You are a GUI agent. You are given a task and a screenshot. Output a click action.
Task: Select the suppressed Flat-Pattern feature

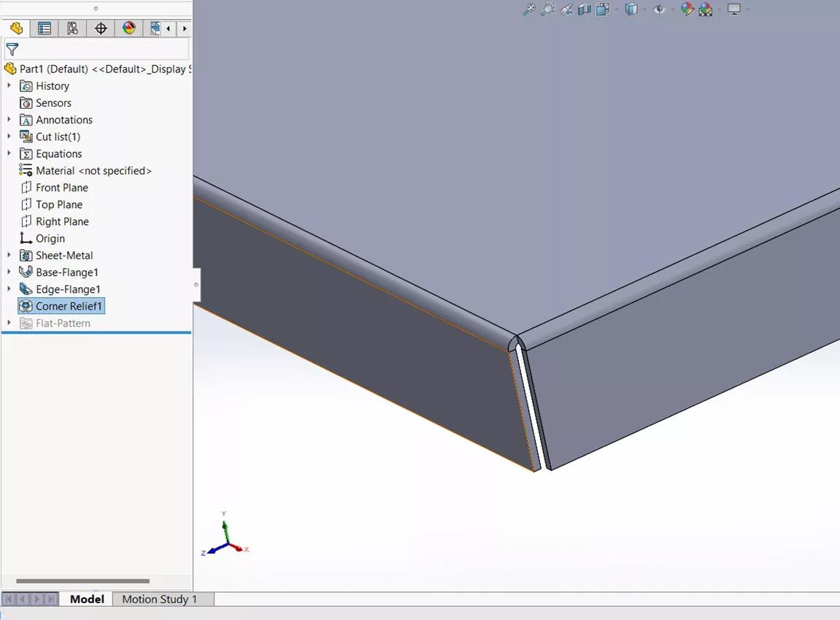tap(55, 324)
